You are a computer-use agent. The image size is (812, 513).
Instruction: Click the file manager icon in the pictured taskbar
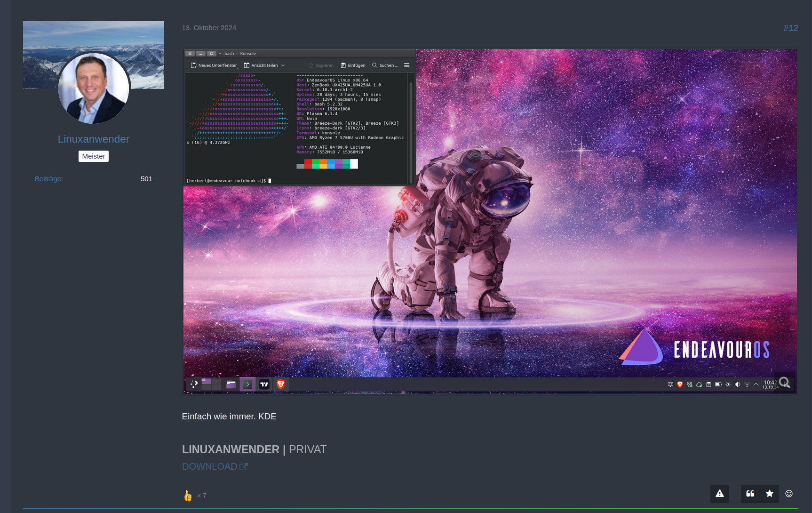(231, 385)
